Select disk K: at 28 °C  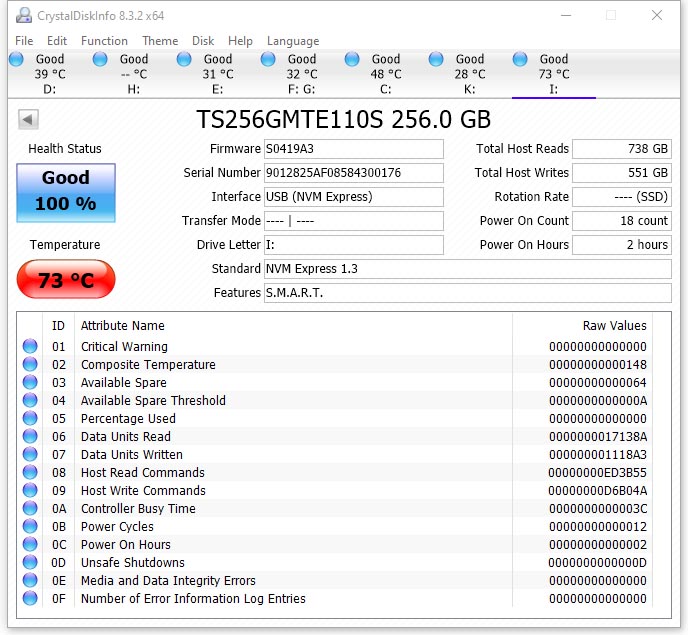[470, 74]
